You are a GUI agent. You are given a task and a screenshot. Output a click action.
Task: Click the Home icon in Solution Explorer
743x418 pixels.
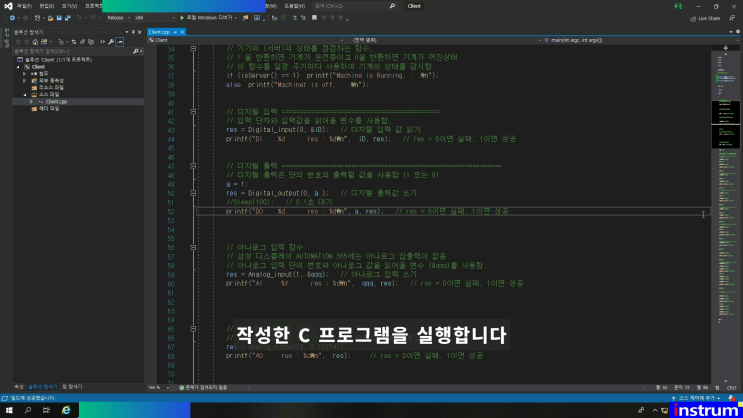coord(35,42)
